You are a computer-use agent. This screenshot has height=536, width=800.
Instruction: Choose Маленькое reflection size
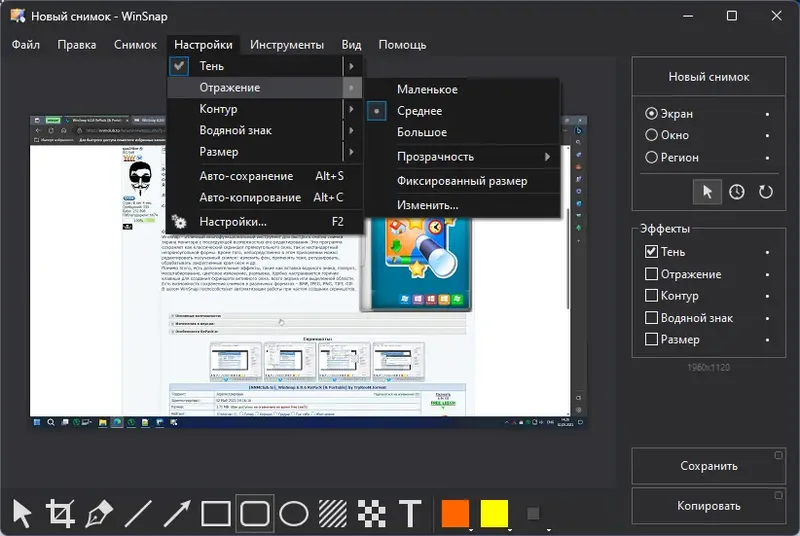coord(463,89)
